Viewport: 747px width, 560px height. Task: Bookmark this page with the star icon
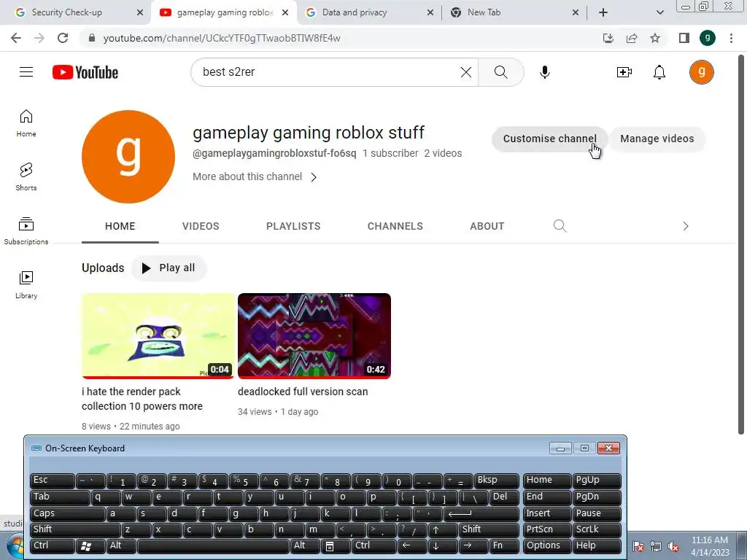click(655, 38)
